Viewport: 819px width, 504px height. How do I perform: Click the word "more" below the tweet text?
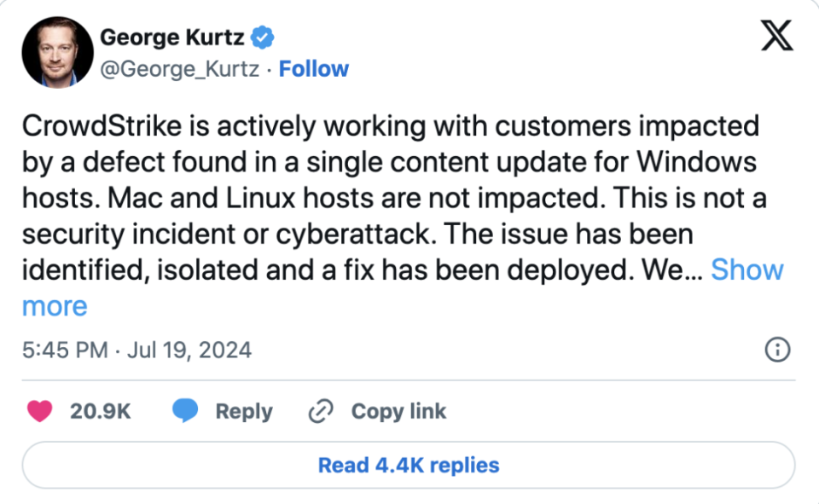tap(55, 306)
